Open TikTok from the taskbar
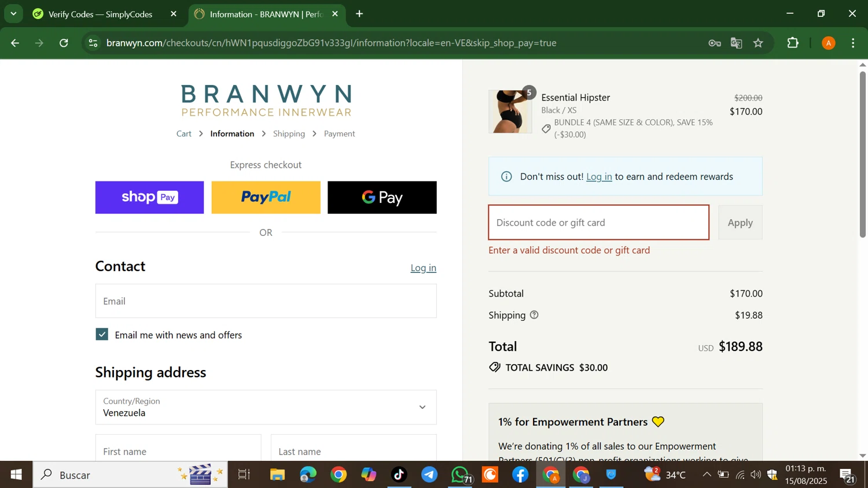Screen dimensions: 868x488 (x=399, y=475)
